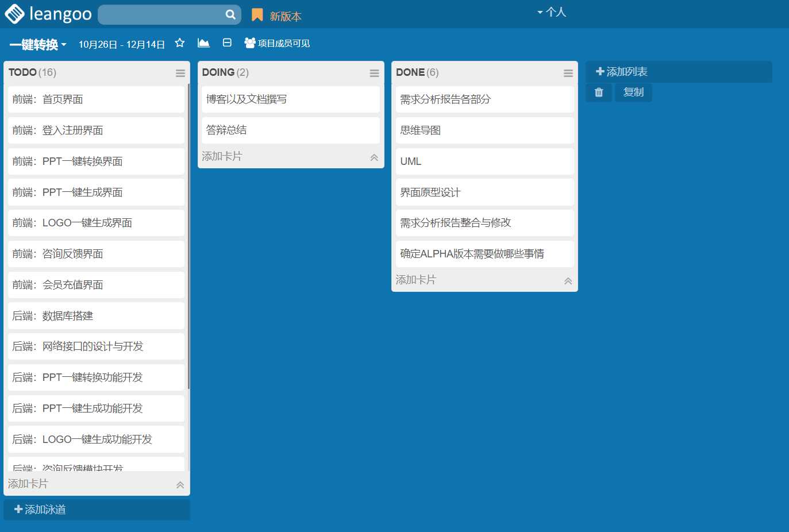Open card 前端：LOGO一键生成界面

(x=96, y=223)
